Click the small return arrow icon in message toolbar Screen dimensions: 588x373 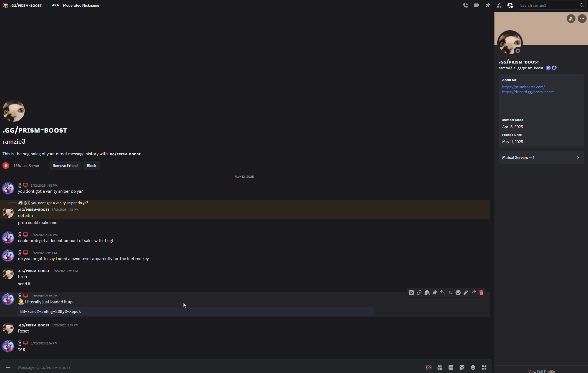point(450,293)
